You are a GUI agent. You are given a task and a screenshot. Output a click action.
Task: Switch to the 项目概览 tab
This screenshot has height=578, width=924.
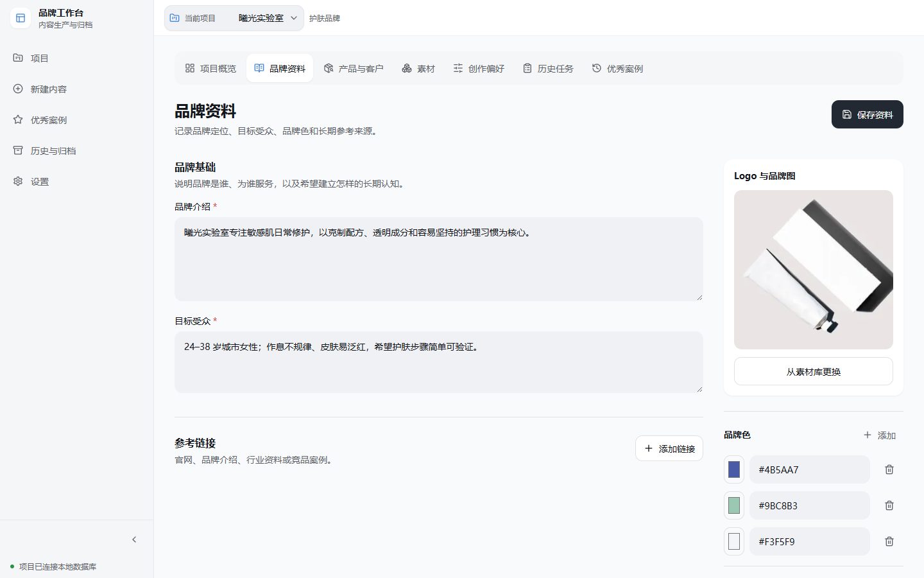point(210,68)
